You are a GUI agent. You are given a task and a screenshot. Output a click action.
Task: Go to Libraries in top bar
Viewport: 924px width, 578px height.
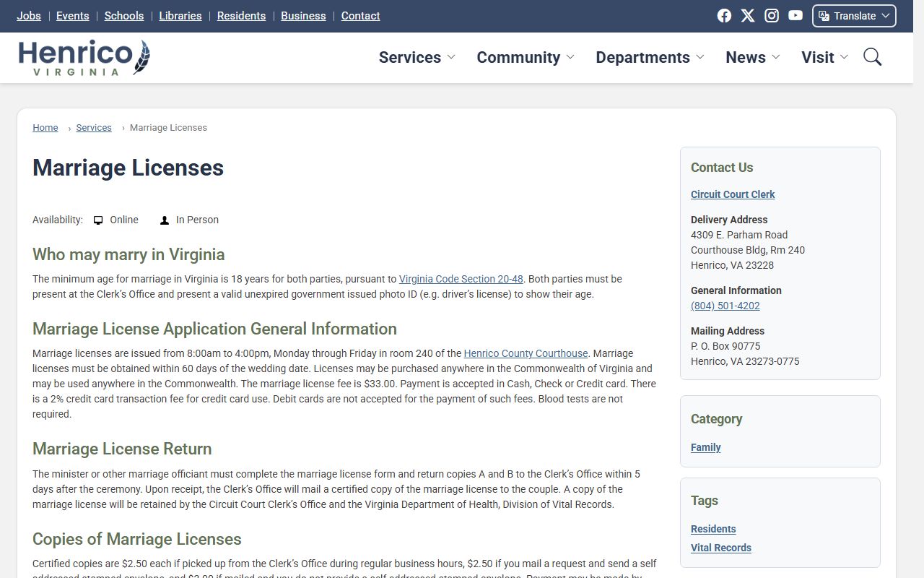click(x=180, y=16)
